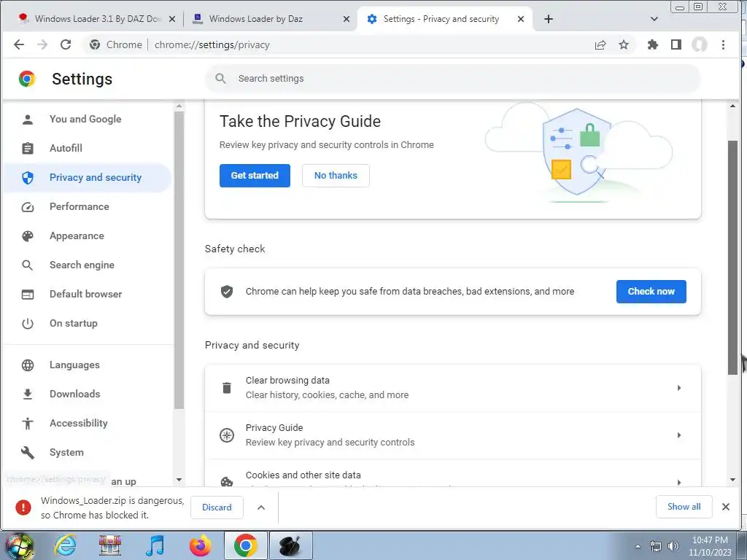
Task: Open Default browser settings
Action: [86, 295]
